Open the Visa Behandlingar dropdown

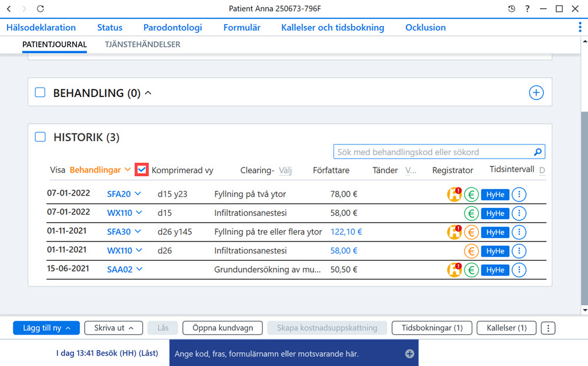coord(100,170)
